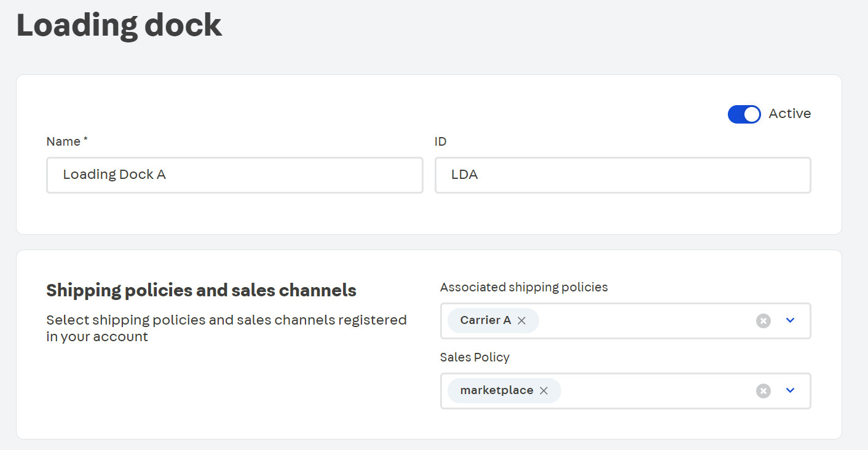Clear all associated shipping policies
Screen dimensions: 868x450
pos(763,320)
